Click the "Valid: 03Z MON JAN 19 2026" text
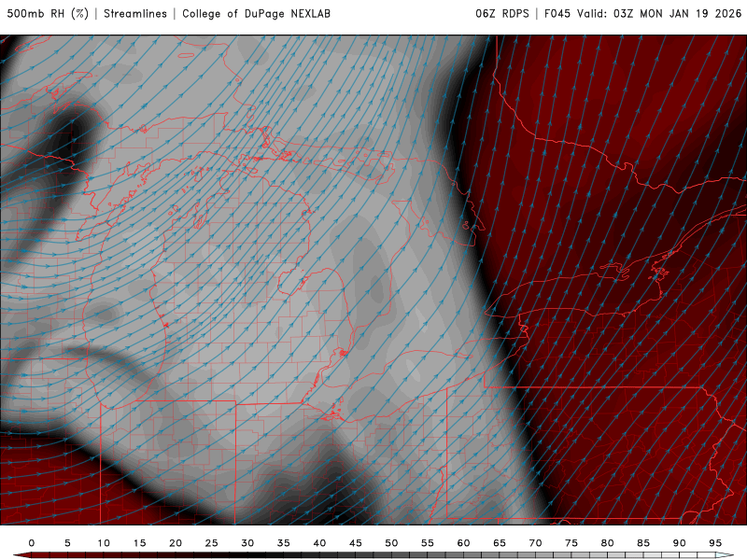Image resolution: width=747 pixels, height=560 pixels. click(659, 13)
